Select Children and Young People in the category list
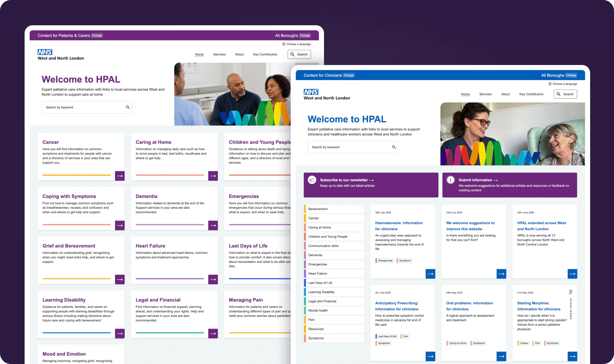614x364 pixels. tap(334, 237)
